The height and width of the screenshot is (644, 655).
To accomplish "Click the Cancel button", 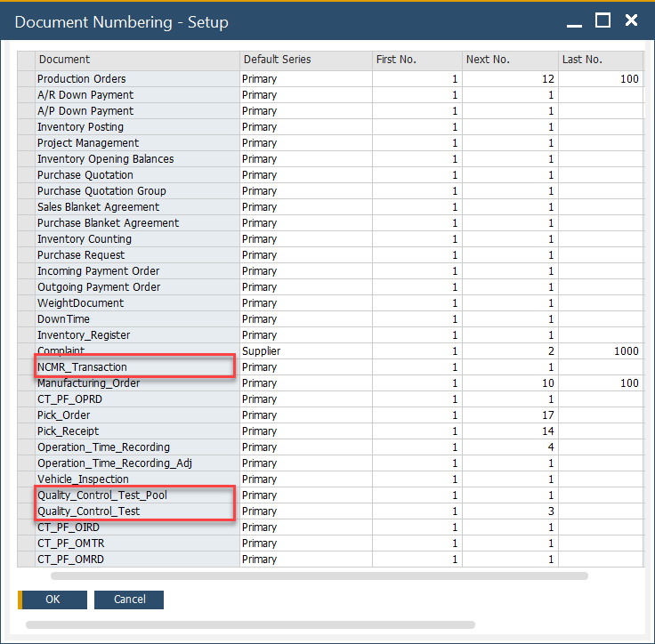I will pyautogui.click(x=129, y=600).
